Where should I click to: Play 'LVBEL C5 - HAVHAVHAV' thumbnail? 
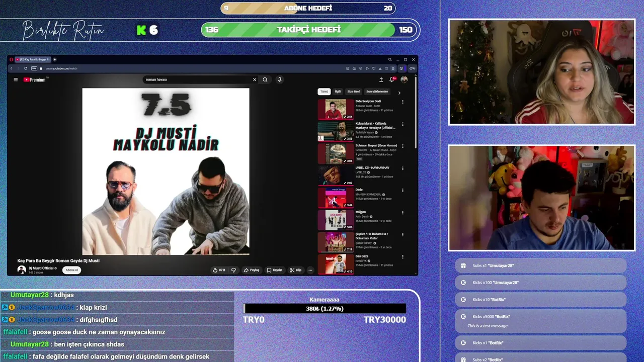(336, 175)
